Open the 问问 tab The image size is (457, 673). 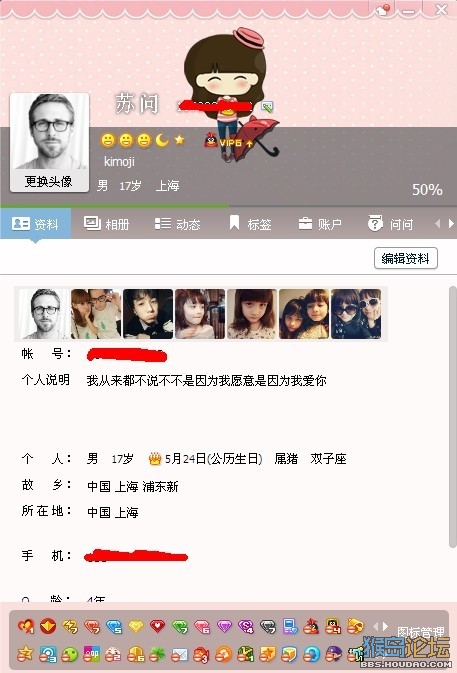(390, 224)
